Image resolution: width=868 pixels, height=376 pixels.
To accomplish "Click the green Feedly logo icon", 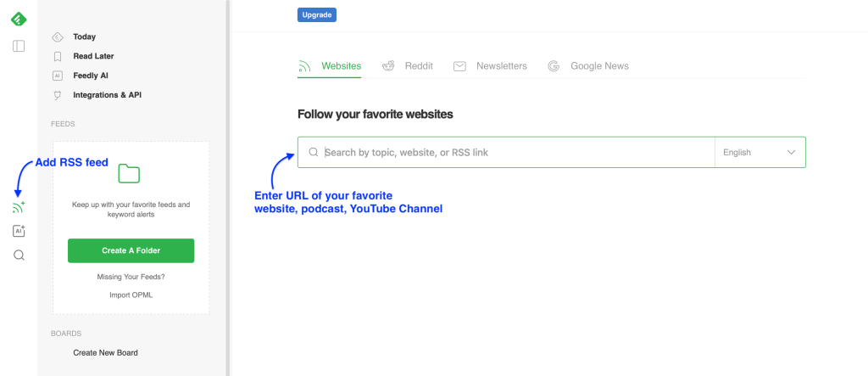I will [19, 19].
